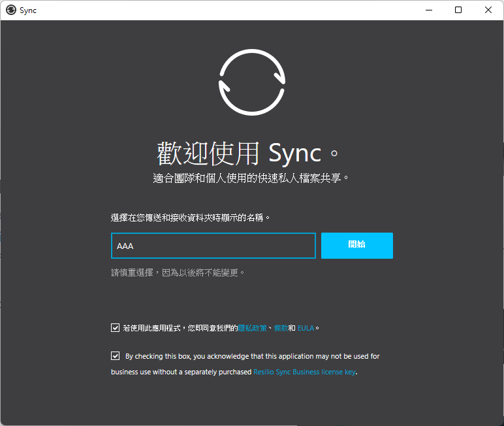The height and width of the screenshot is (426, 504).
Task: Open the 隱私政策 privacy policy link
Action: coord(252,328)
